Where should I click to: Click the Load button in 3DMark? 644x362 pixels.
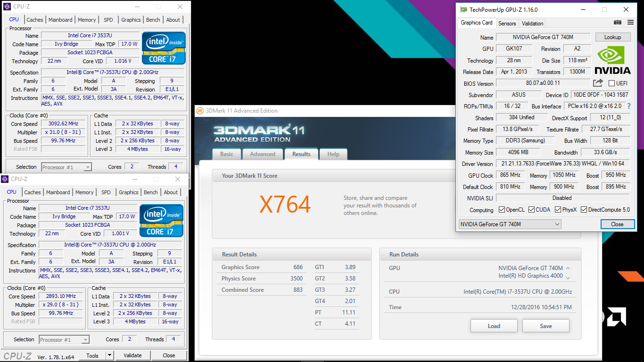tap(494, 326)
